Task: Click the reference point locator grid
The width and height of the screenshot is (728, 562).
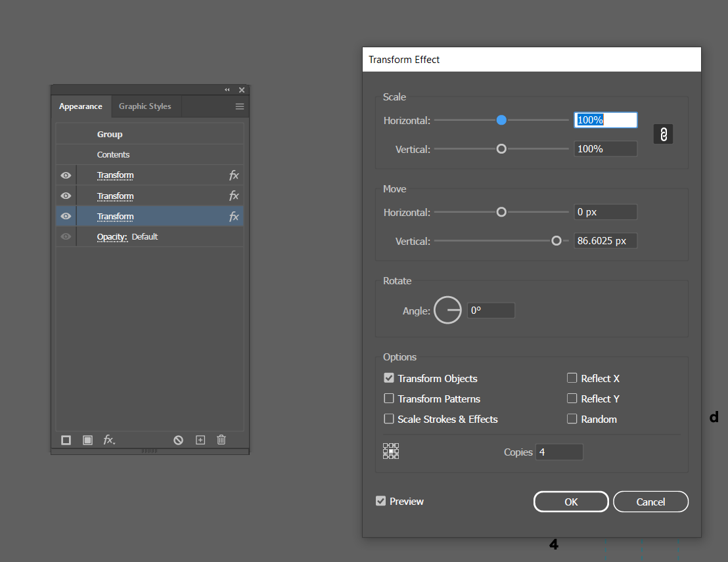Action: pyautogui.click(x=391, y=451)
